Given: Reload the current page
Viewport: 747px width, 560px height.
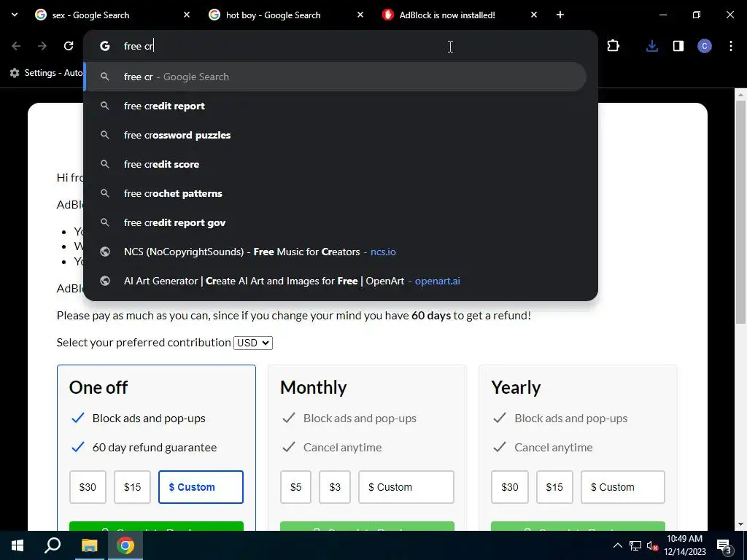Looking at the screenshot, I should (x=69, y=46).
